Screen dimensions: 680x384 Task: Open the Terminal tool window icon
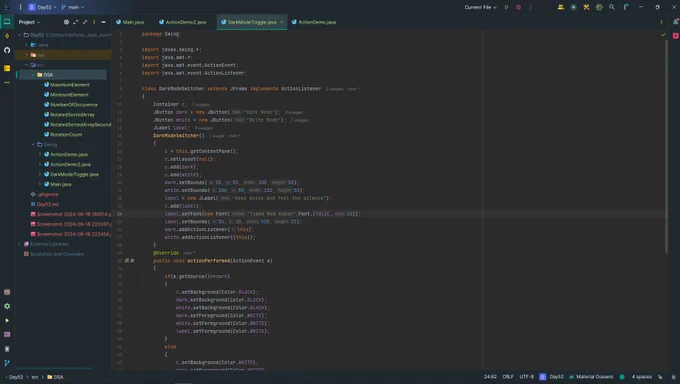[7, 335]
